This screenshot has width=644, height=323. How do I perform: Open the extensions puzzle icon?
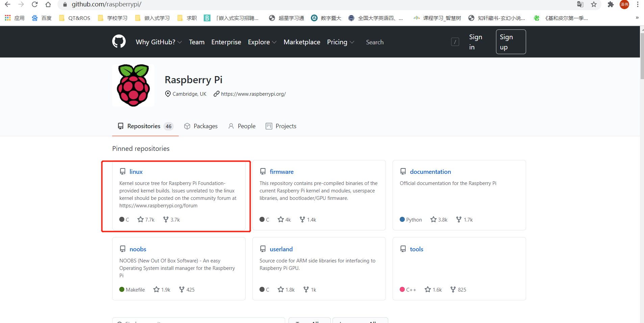[x=611, y=4]
